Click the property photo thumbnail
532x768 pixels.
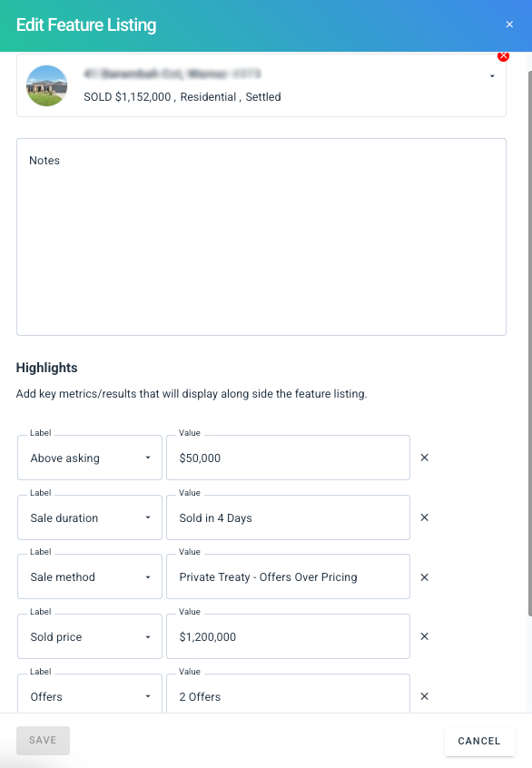click(46, 85)
